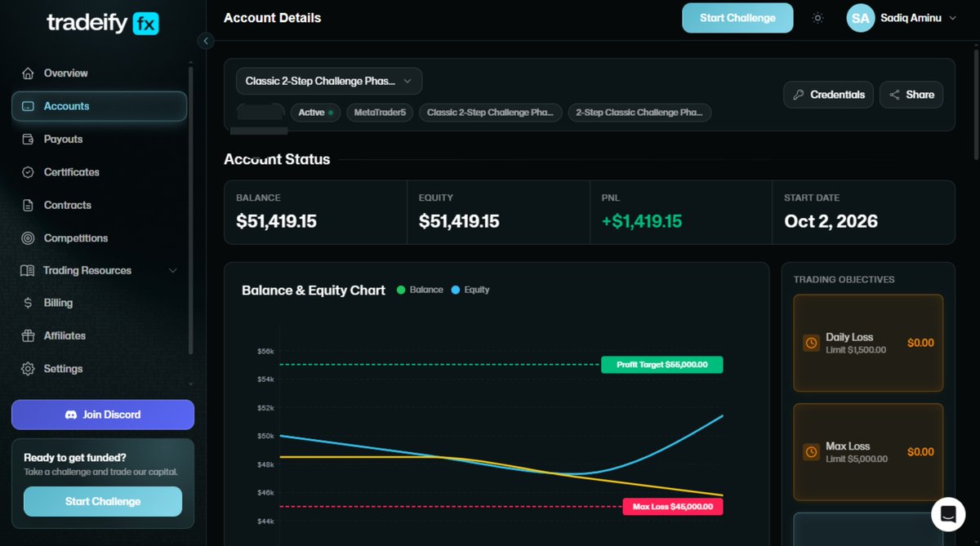Screen dimensions: 980x546
Task: Click the Daily Loss objective card
Action: [868, 343]
